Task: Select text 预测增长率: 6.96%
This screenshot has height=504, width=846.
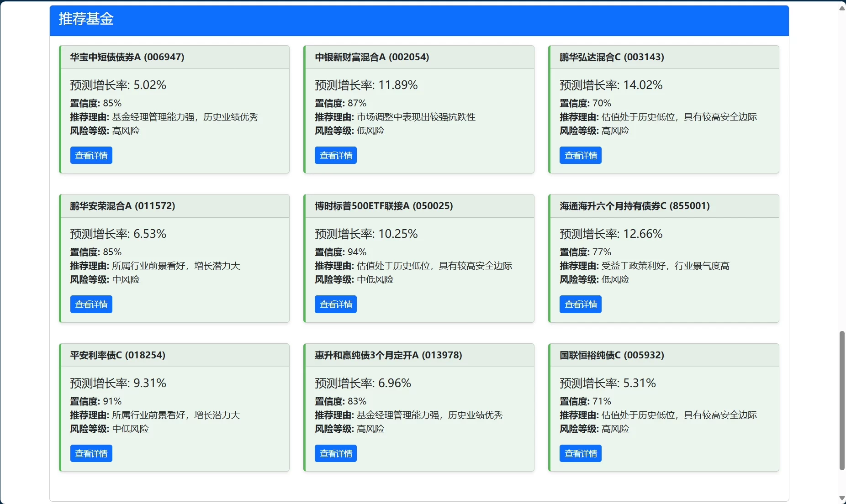Action: click(363, 383)
